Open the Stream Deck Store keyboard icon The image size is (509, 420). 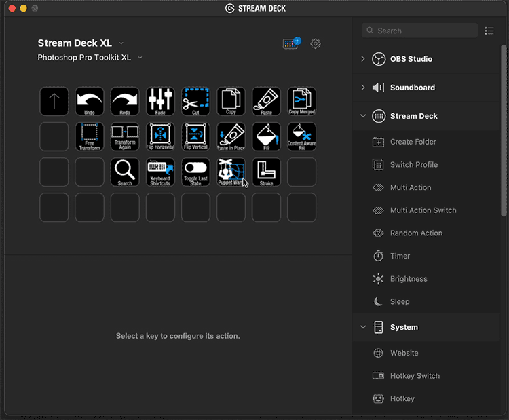click(x=291, y=43)
